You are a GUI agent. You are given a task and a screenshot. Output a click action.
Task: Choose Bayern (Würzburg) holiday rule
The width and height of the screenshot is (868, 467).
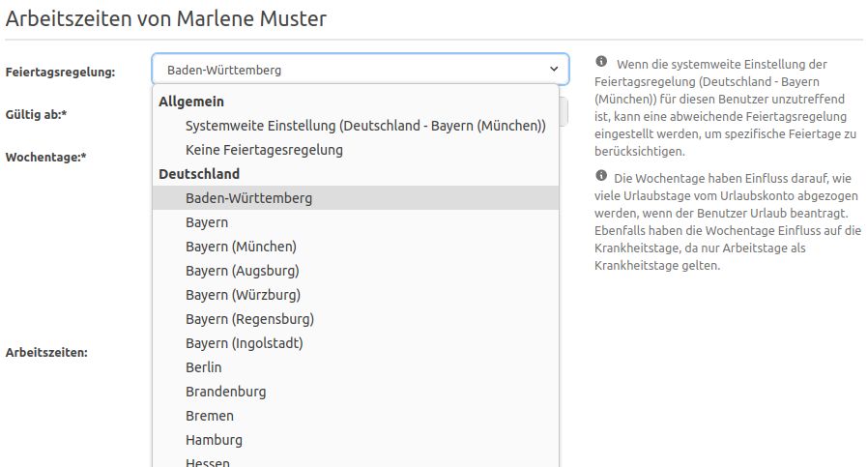click(x=356, y=295)
